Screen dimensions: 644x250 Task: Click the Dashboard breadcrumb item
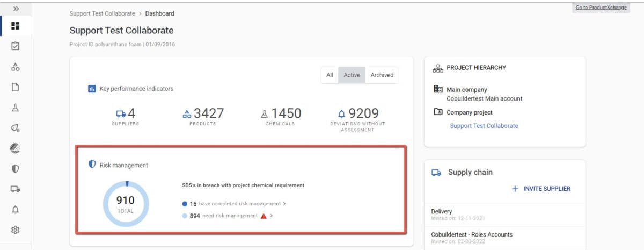click(x=159, y=13)
